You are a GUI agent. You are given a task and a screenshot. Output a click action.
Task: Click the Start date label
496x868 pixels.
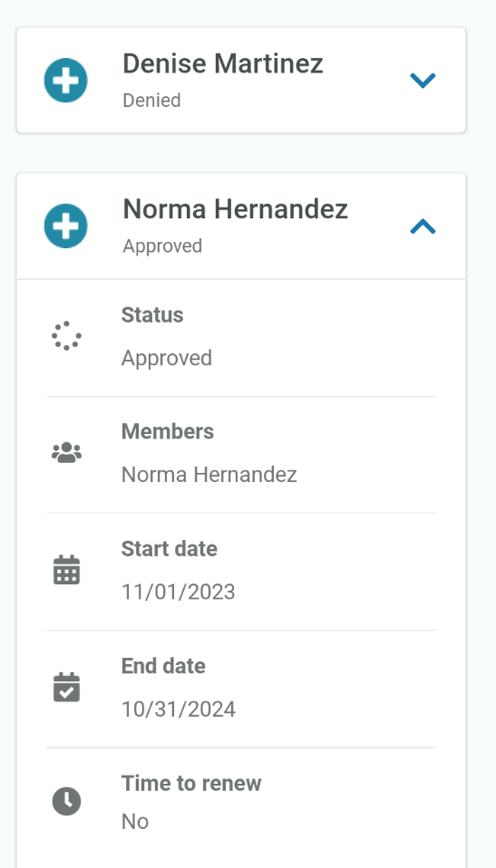pyautogui.click(x=169, y=548)
